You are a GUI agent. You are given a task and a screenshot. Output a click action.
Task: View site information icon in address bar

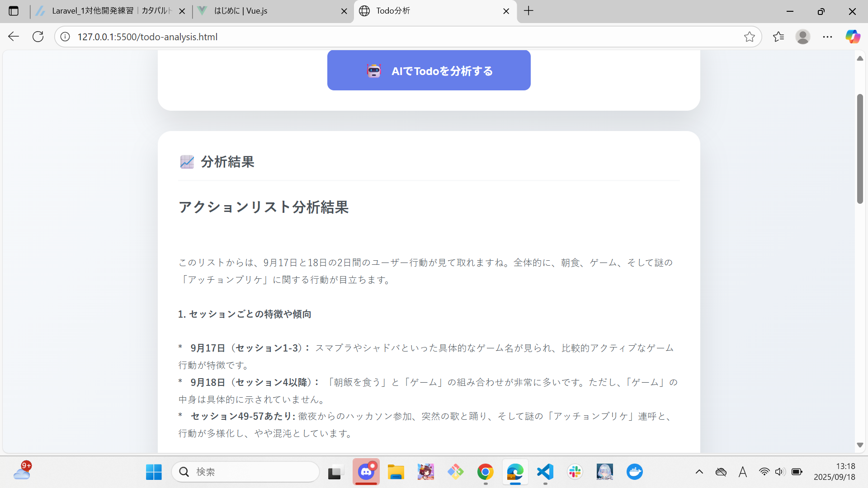65,37
